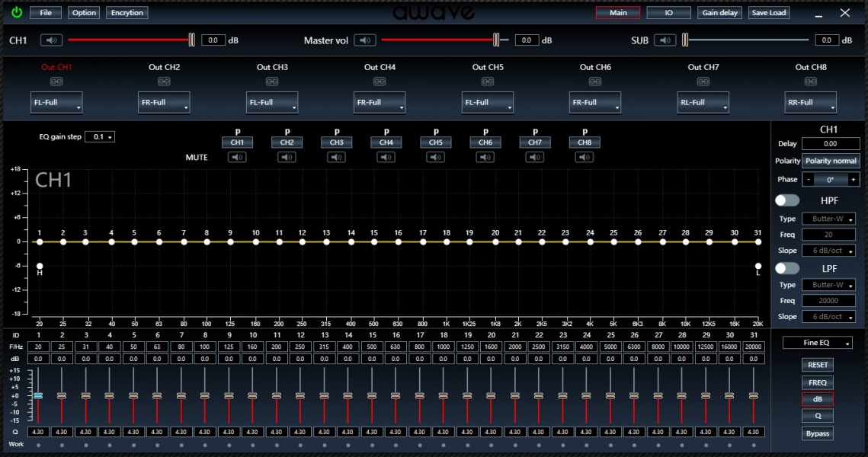Click link icon under Out CH5
The width and height of the screenshot is (868, 457).
pyautogui.click(x=487, y=81)
